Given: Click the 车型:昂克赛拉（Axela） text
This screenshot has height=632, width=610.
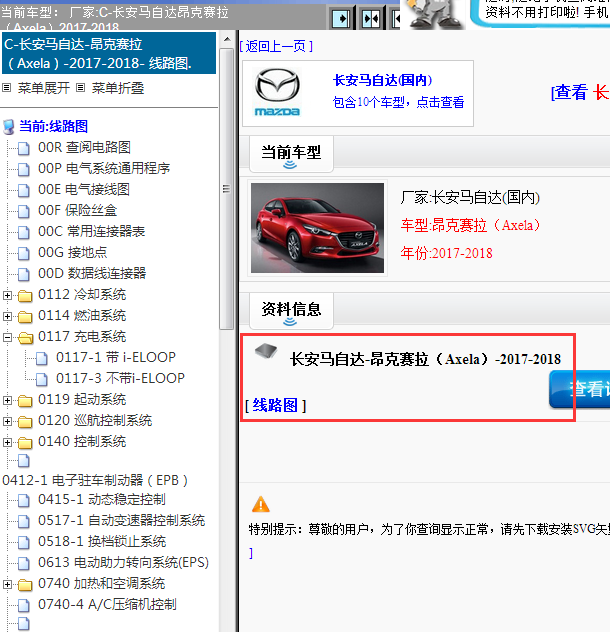Looking at the screenshot, I should pos(471,225).
